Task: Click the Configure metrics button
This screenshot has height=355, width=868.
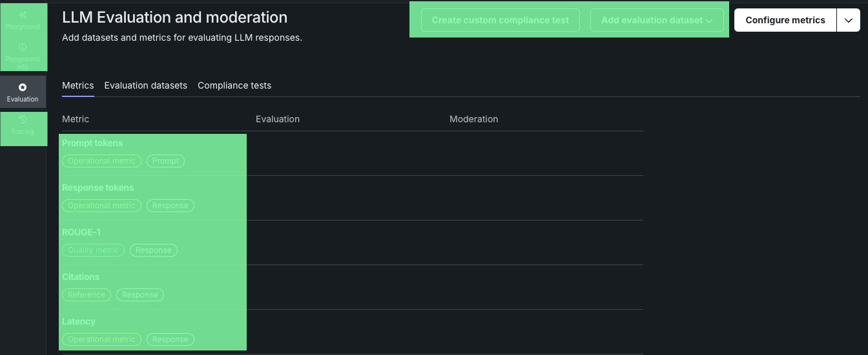Action: (785, 20)
